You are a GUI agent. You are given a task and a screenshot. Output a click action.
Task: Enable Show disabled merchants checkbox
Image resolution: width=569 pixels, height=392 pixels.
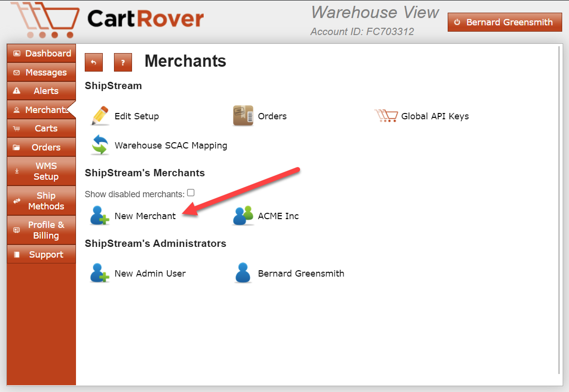pyautogui.click(x=191, y=193)
